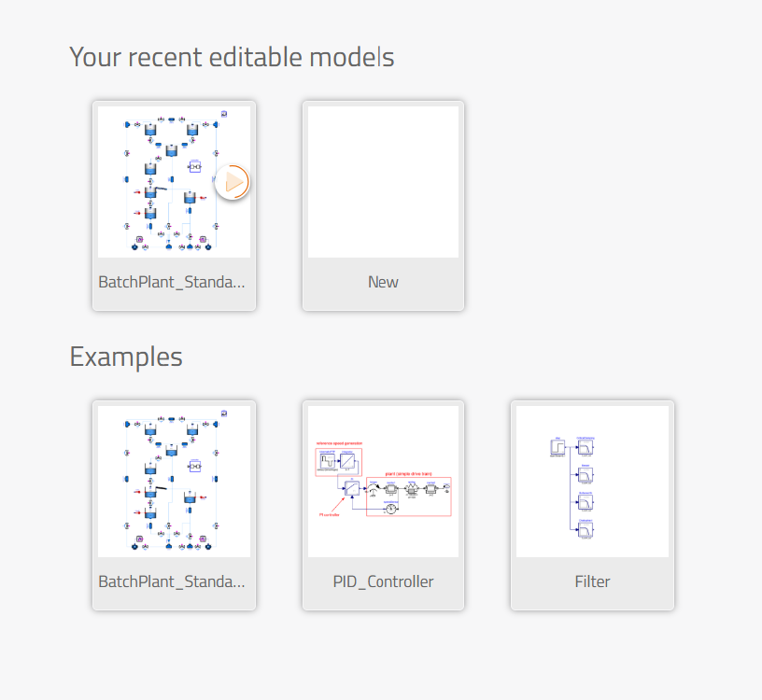
Task: Click the controller block icon in Examples BatchPlant diagram
Action: click(194, 467)
